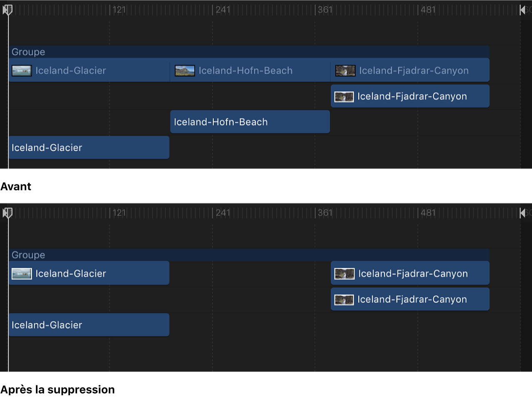This screenshot has width=532, height=399.
Task: Click the Iceland-Hofn-Beach thumbnail in the Avant group track
Action: click(x=185, y=71)
